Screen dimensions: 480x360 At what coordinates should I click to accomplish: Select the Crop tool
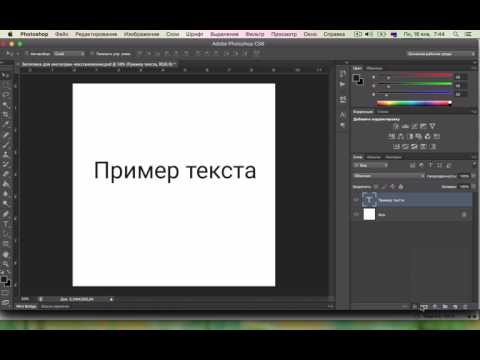click(x=6, y=115)
